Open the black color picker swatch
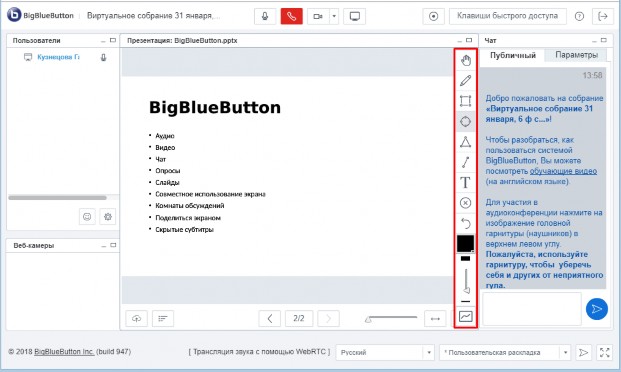 click(x=466, y=244)
